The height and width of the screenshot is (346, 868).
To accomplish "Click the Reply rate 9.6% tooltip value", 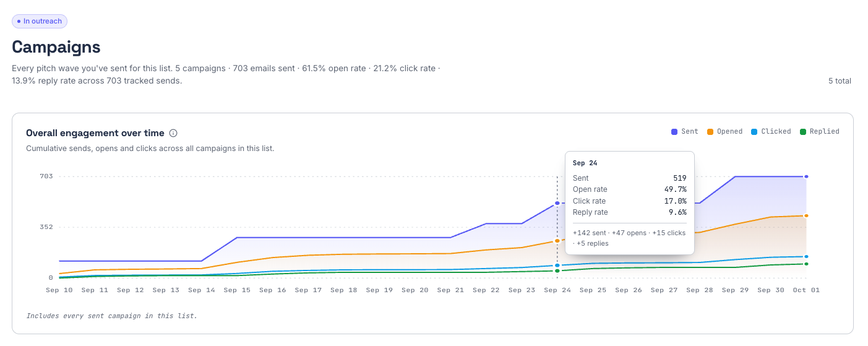I will click(677, 212).
